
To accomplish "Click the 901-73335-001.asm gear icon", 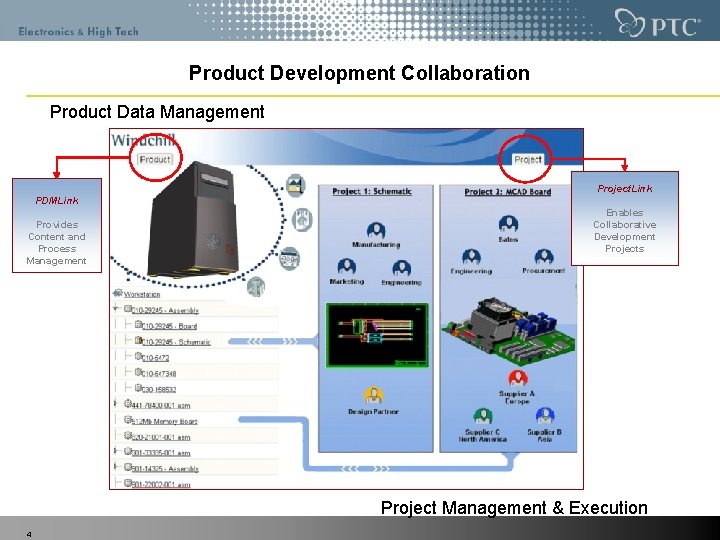I will coord(128,451).
